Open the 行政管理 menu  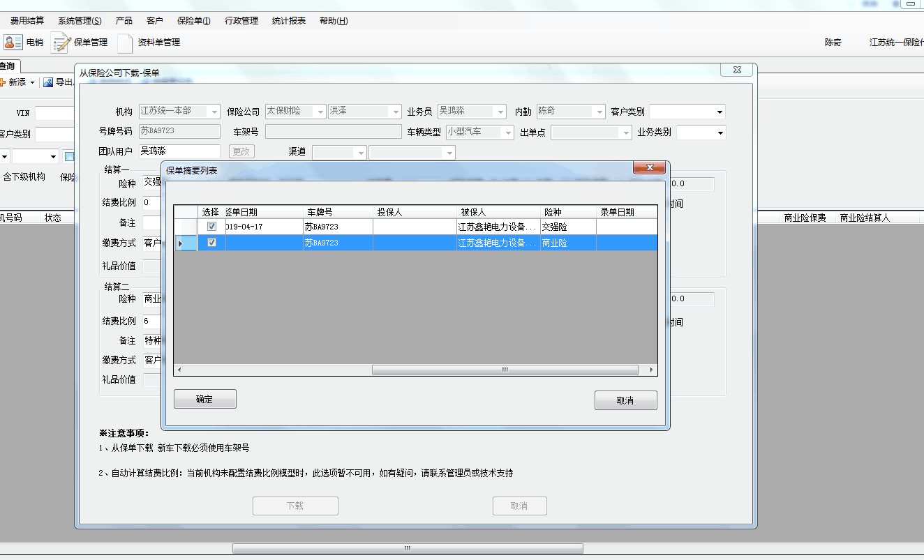pyautogui.click(x=241, y=21)
